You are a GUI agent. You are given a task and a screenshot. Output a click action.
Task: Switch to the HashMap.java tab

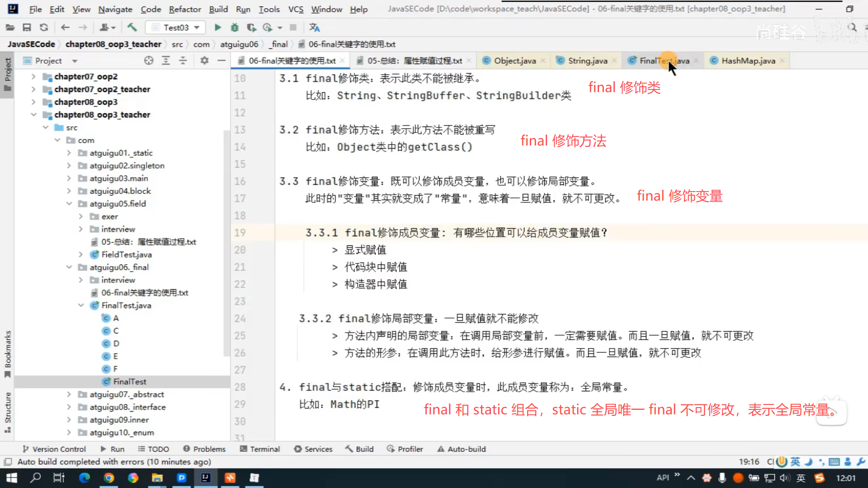pyautogui.click(x=748, y=61)
